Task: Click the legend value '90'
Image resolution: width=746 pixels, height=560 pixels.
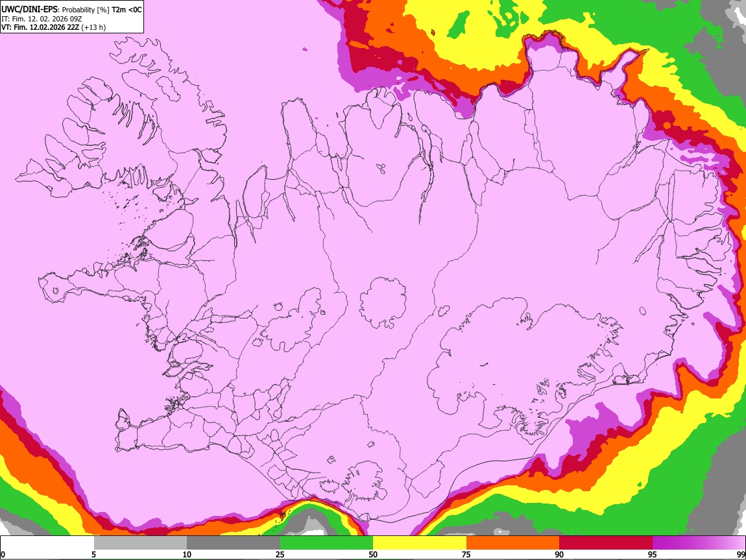Action: 559,554
